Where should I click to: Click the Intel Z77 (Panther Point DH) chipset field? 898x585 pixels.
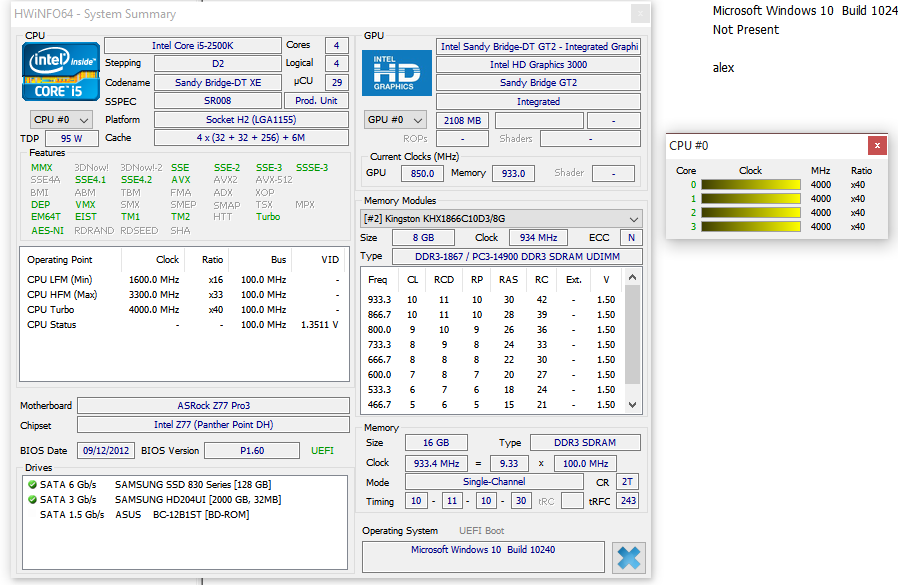[x=213, y=425]
